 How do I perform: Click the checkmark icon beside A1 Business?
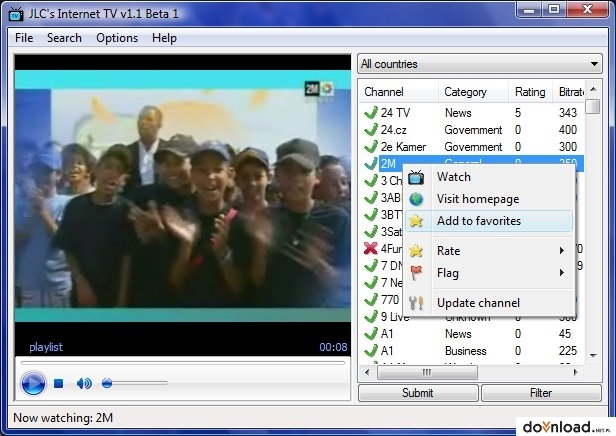(370, 350)
